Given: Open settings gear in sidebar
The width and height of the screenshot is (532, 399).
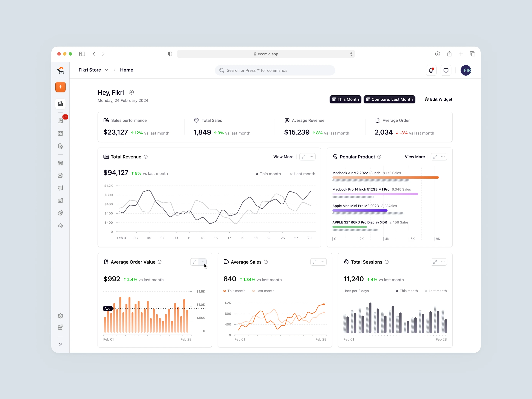Looking at the screenshot, I should coord(60,316).
